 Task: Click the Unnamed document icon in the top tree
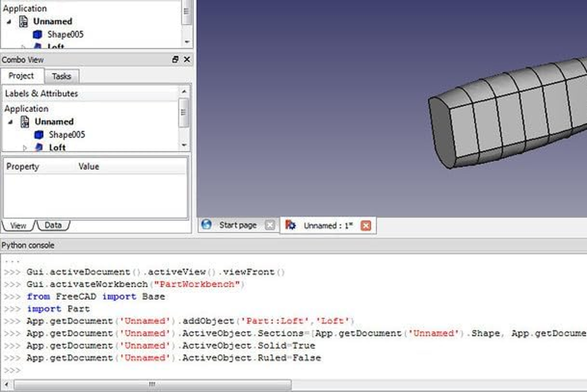click(23, 21)
